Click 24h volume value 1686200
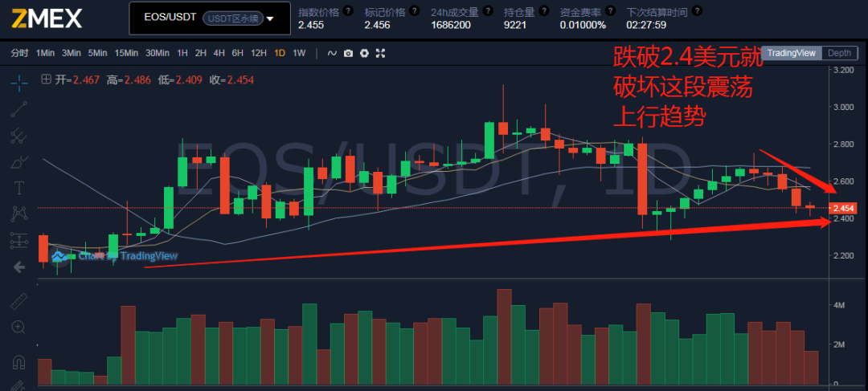The image size is (868, 391). 451,25
